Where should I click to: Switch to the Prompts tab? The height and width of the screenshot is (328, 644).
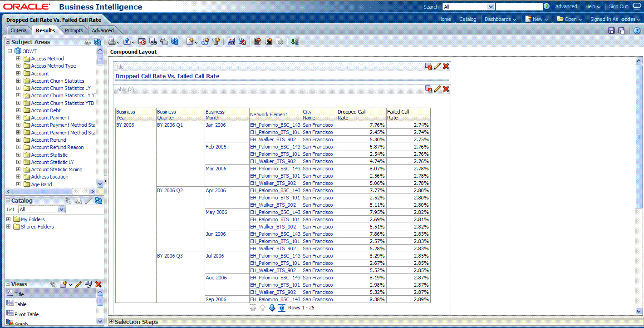(74, 30)
